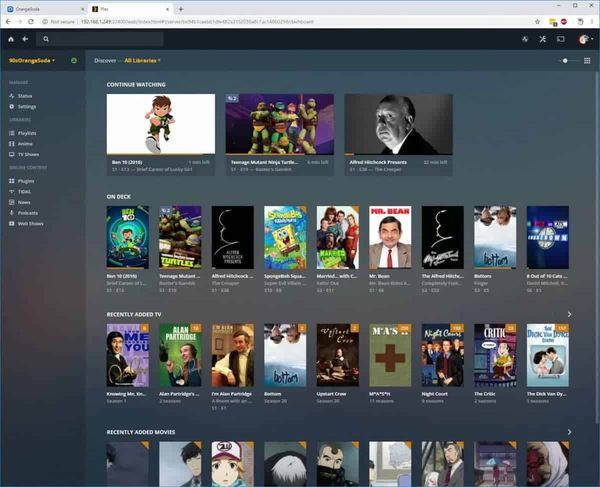Click the browser address bar
The height and width of the screenshot is (487, 600).
coord(287,22)
